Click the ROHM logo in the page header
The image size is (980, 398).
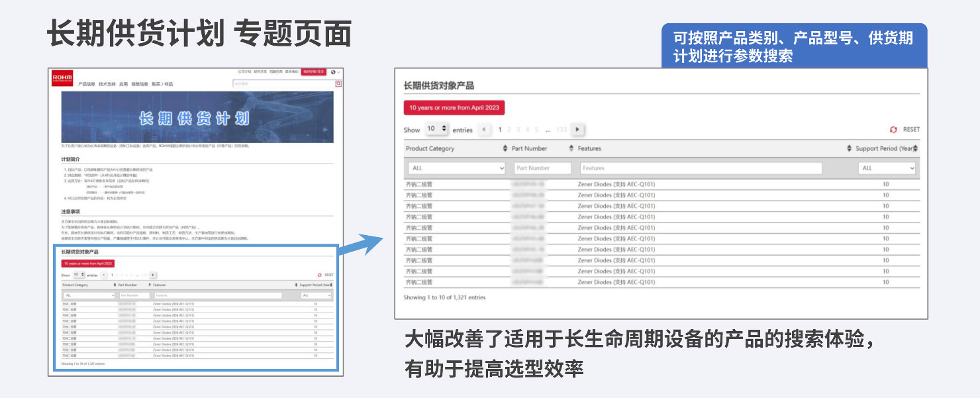[x=61, y=78]
